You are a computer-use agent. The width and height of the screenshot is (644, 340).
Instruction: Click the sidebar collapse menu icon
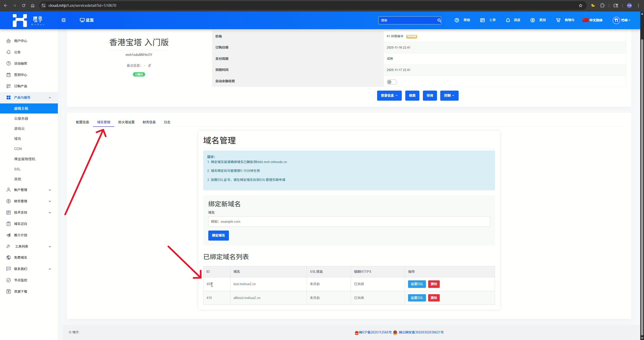pos(64,20)
